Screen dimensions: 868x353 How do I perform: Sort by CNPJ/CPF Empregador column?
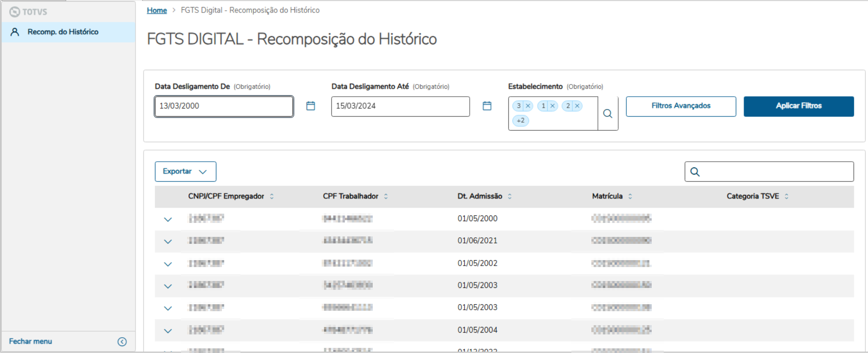pyautogui.click(x=272, y=196)
